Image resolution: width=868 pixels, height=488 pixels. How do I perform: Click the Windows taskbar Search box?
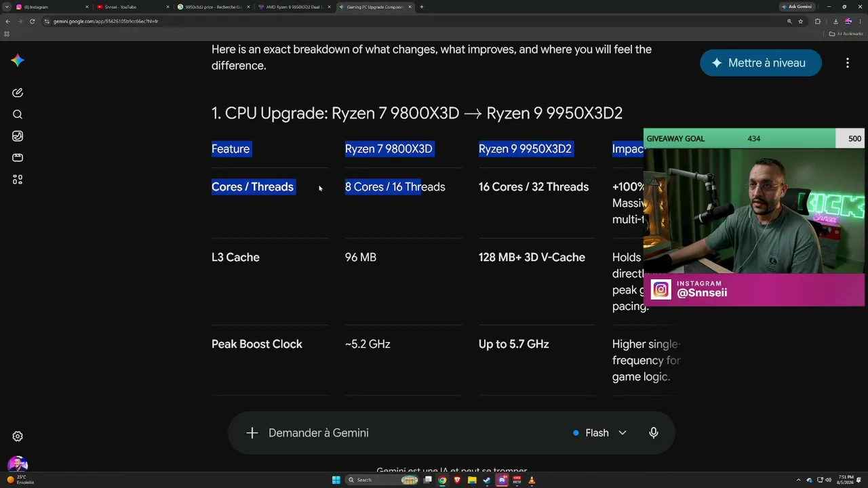(x=381, y=480)
